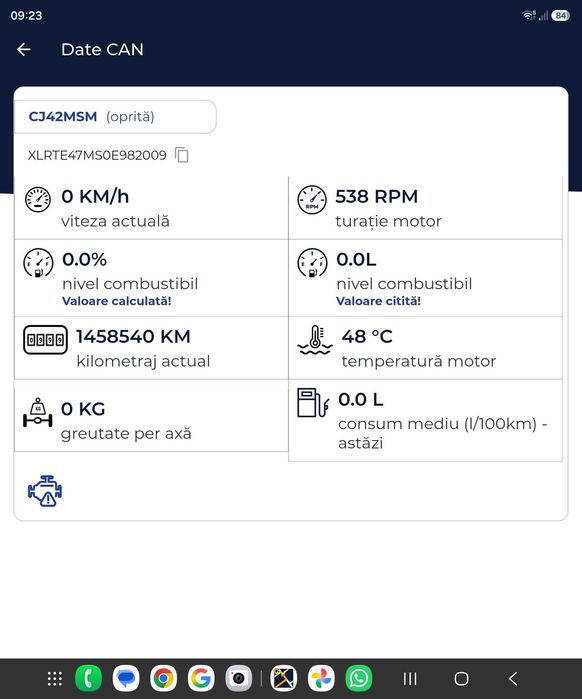The width and height of the screenshot is (582, 699).
Task: Open the tracking app with map icon
Action: (x=284, y=679)
